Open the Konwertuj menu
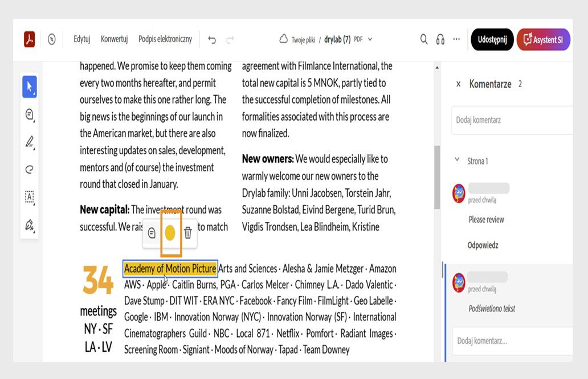Screen dimensions: 588x379 (114, 39)
